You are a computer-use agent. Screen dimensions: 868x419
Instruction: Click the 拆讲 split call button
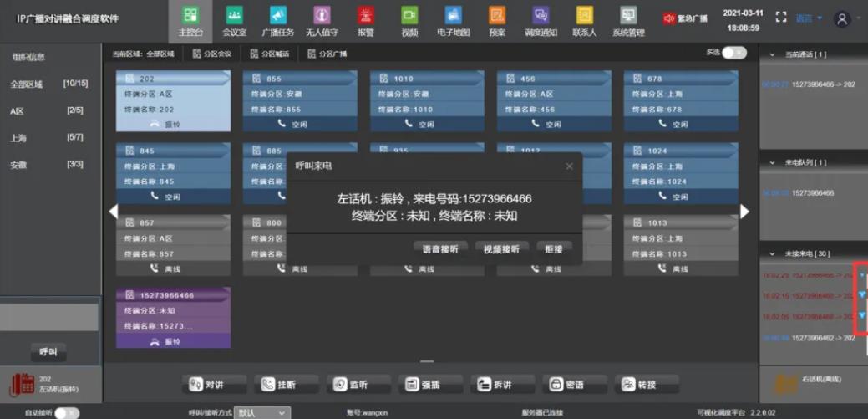503,384
